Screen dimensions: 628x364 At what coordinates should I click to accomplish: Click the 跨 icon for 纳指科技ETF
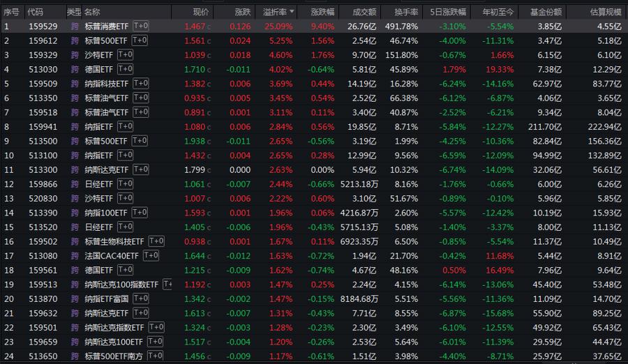click(75, 84)
